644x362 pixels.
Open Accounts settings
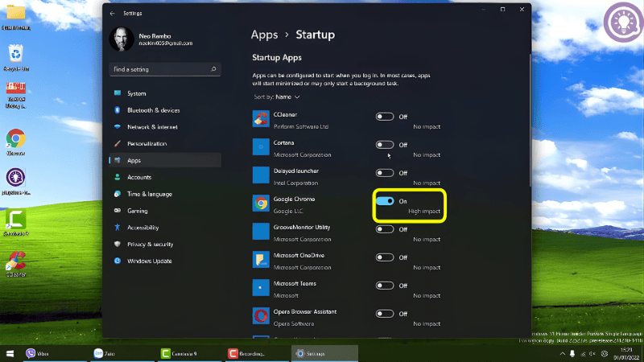165,177
